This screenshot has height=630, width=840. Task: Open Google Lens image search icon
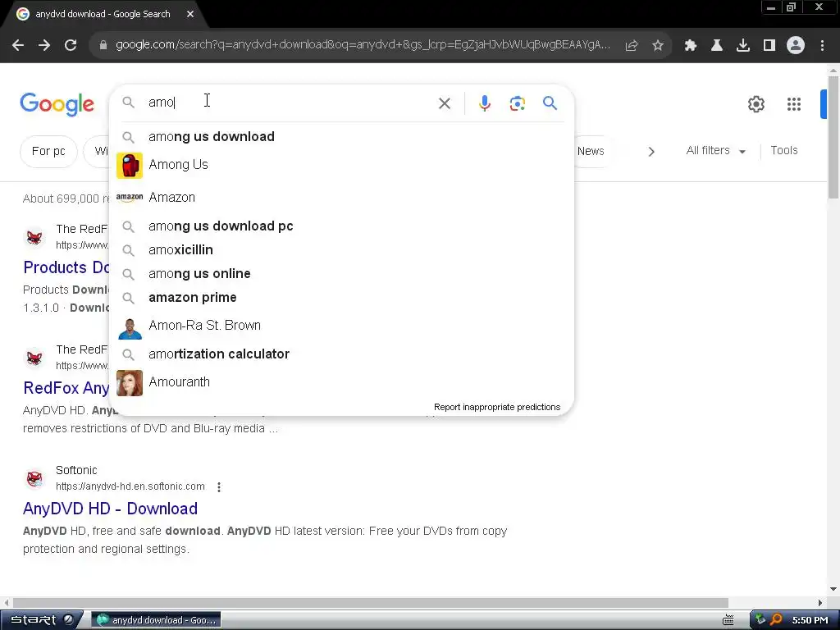(x=518, y=103)
